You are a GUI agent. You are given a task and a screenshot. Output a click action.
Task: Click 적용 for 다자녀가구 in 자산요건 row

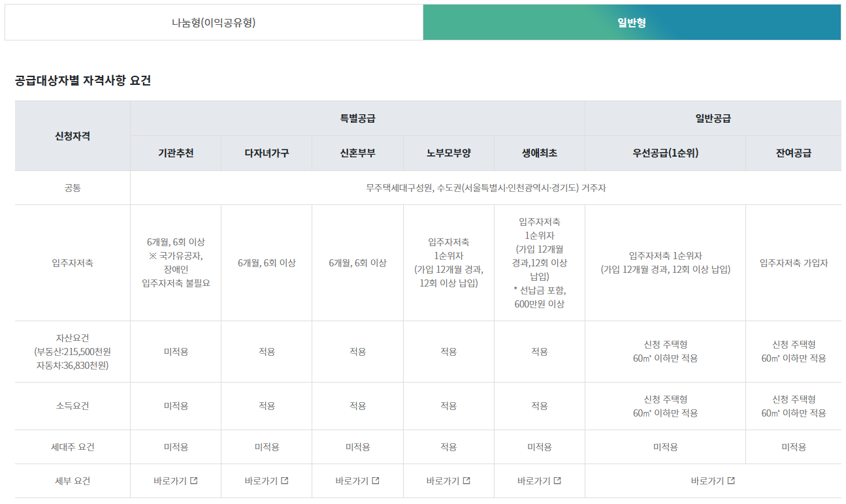(267, 351)
